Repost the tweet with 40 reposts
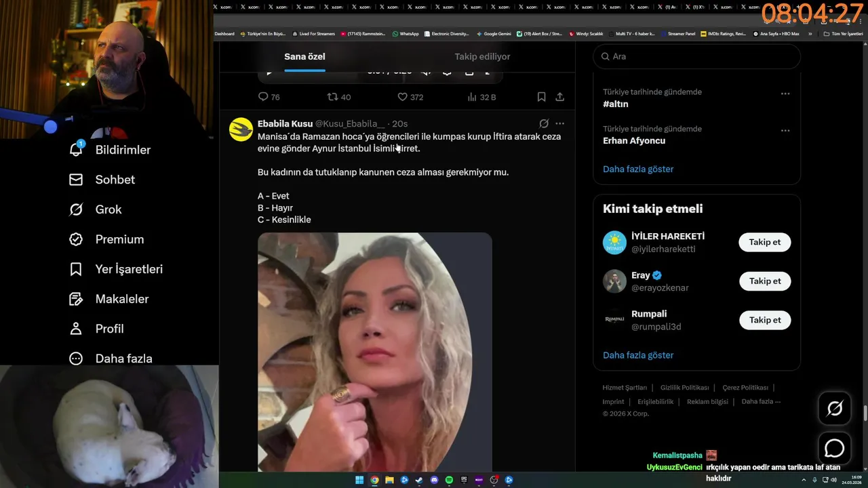Screen dimensions: 868x488 (339, 97)
